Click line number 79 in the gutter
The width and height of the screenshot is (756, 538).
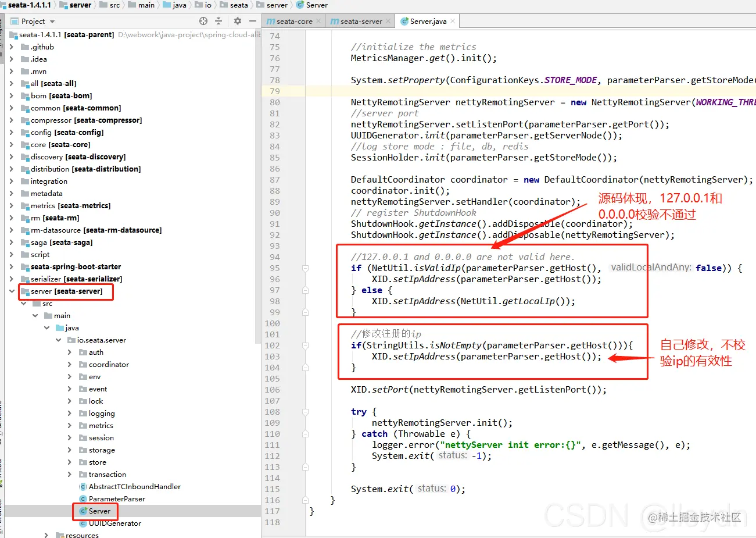pos(275,91)
